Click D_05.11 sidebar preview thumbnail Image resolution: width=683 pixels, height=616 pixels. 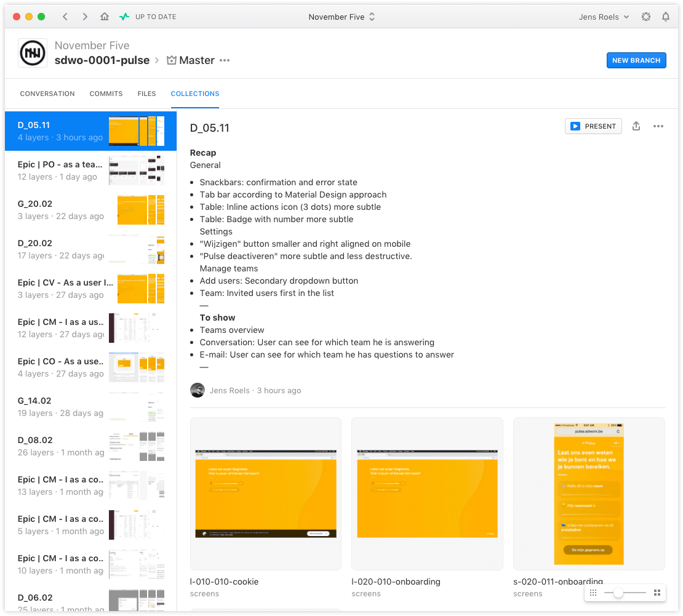pyautogui.click(x=137, y=131)
